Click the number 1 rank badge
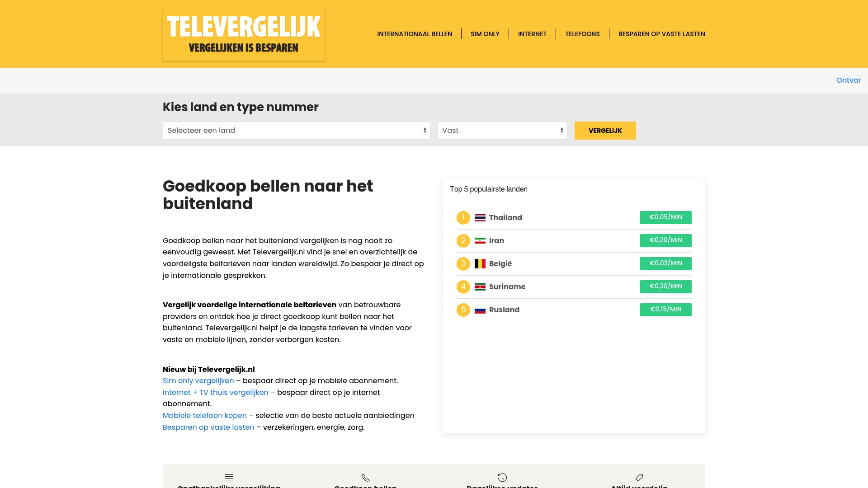This screenshot has height=488, width=868. point(463,217)
